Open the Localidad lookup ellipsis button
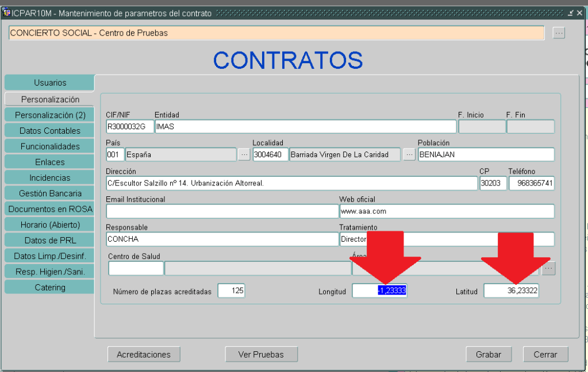This screenshot has width=588, height=372. [409, 154]
